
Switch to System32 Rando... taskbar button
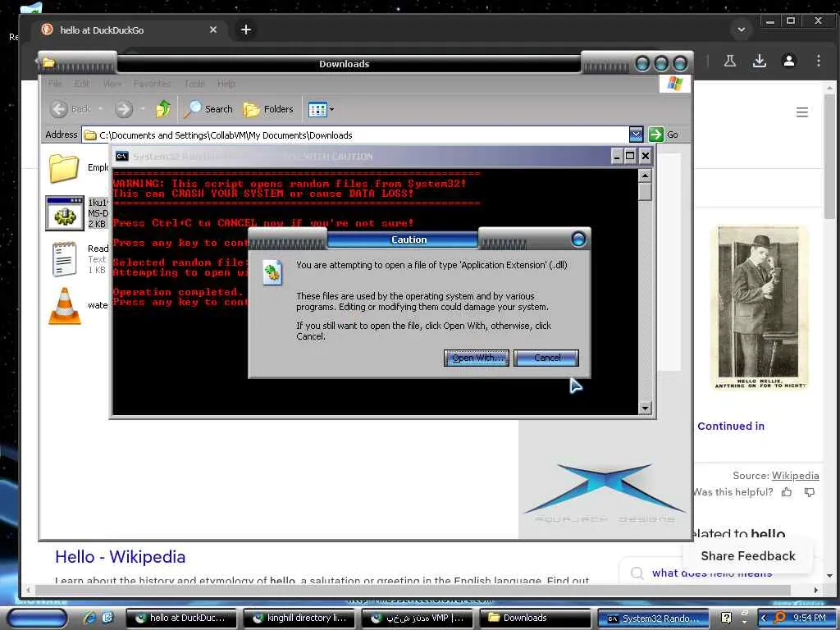click(653, 618)
